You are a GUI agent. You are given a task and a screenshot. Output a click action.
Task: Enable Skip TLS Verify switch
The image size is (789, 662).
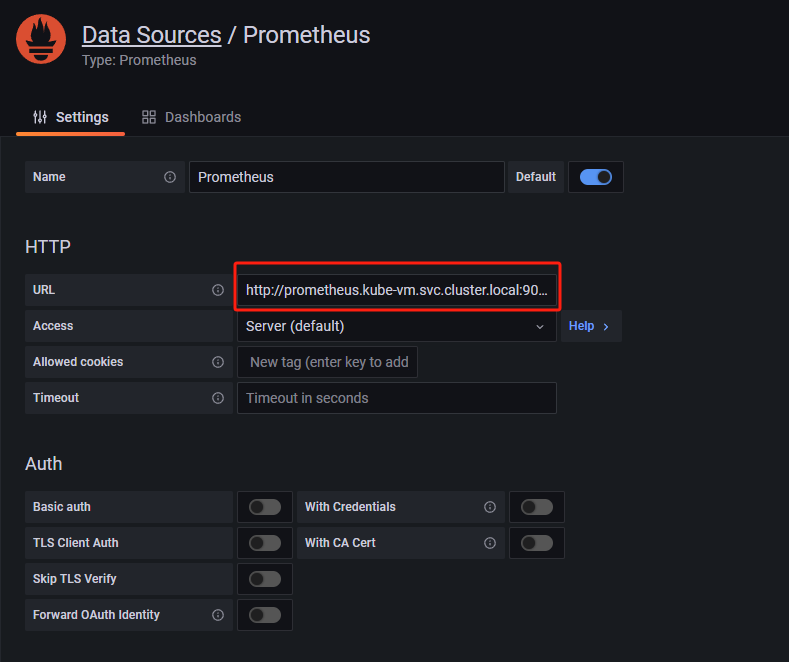click(x=265, y=579)
